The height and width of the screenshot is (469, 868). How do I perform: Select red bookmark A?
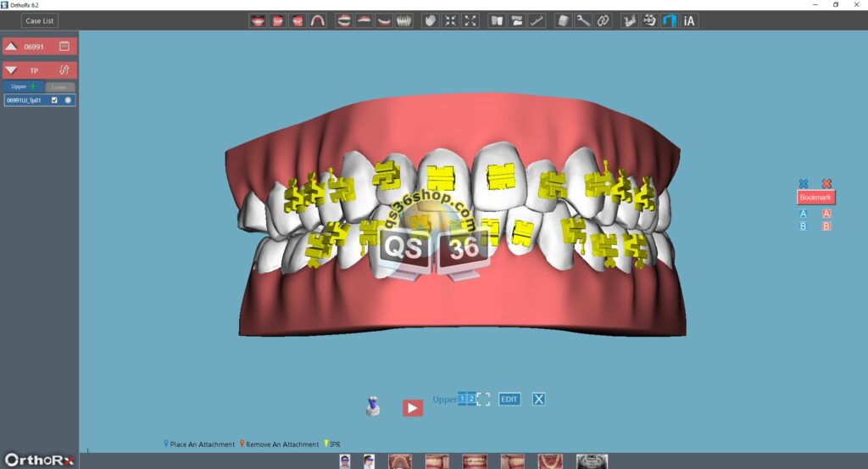tap(826, 213)
